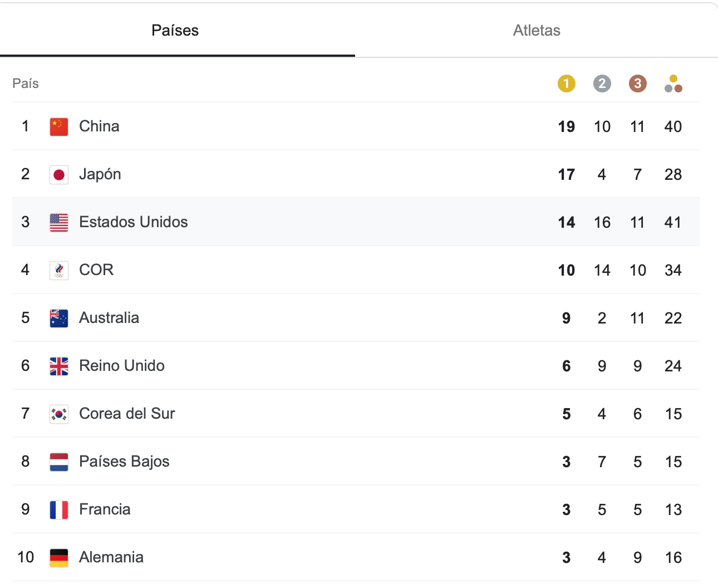The image size is (718, 588).
Task: Click the Germany flag icon
Action: pyautogui.click(x=59, y=557)
